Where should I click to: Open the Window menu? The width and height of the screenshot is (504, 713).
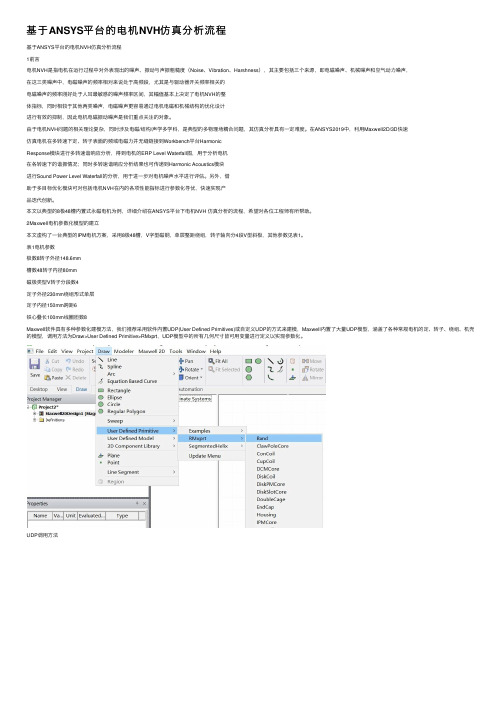(196, 351)
